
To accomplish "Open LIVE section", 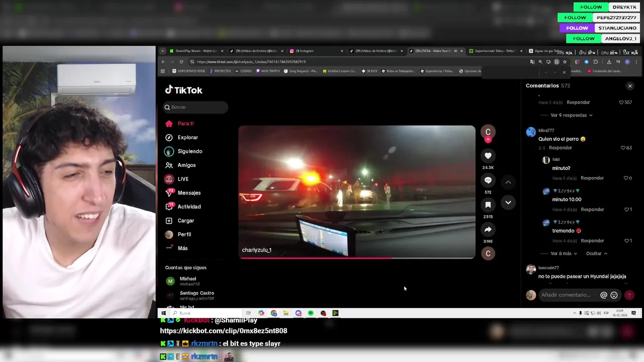I will 177,179.
